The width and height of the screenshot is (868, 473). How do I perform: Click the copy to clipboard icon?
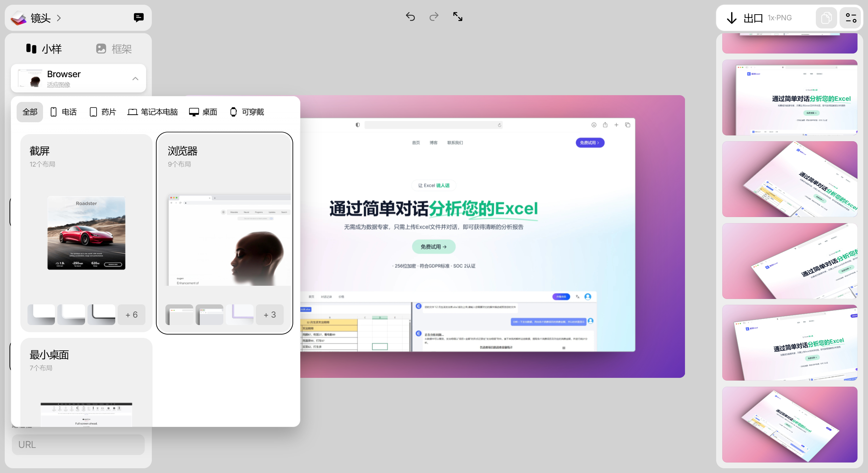[826, 18]
